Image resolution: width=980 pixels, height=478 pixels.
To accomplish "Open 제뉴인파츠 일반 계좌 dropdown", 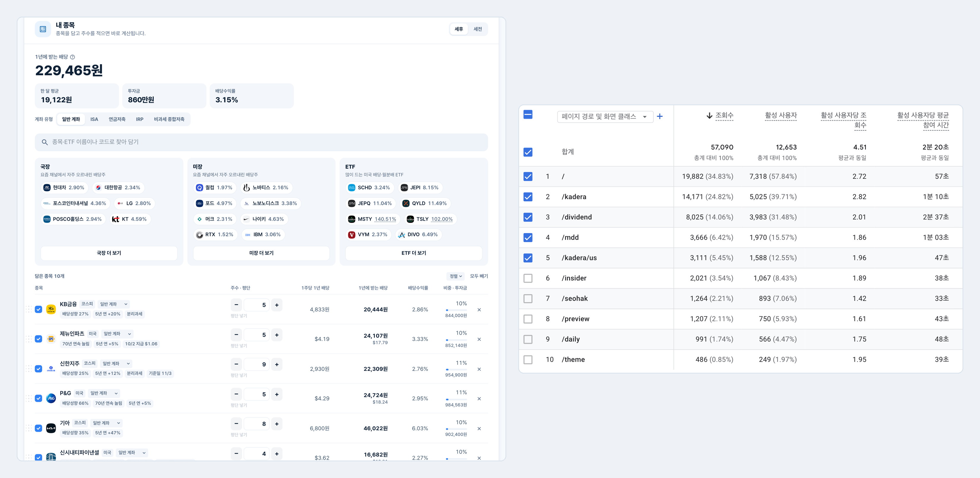I will click(117, 334).
